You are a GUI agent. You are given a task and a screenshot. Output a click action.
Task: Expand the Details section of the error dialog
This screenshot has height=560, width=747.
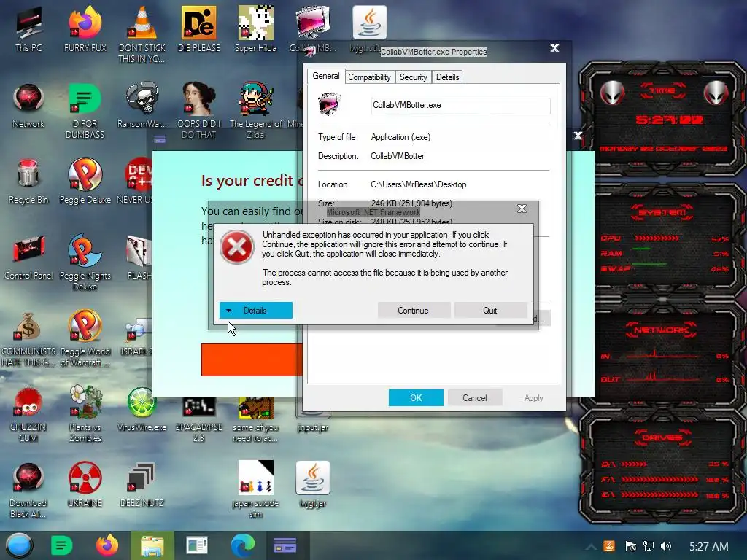click(x=256, y=311)
